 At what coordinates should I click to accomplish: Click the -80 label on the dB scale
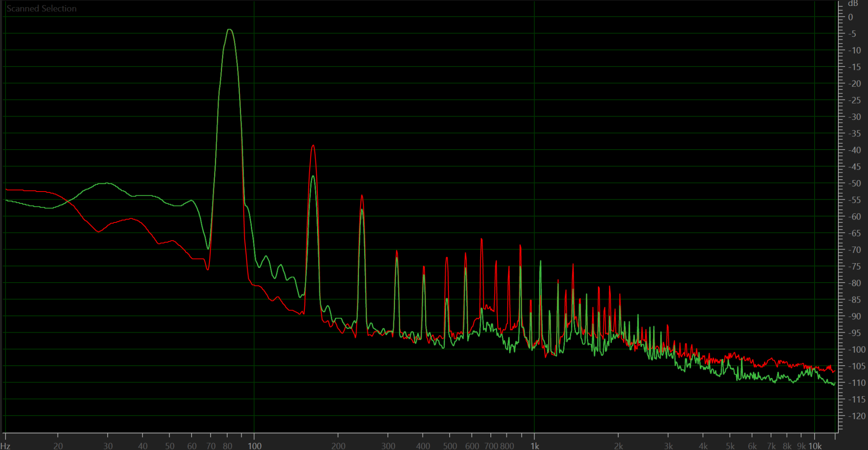854,283
